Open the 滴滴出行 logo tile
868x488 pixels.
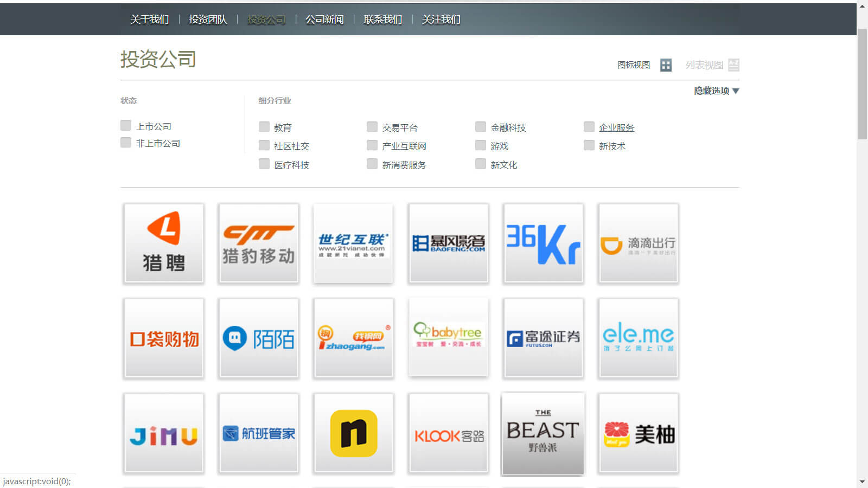click(639, 243)
